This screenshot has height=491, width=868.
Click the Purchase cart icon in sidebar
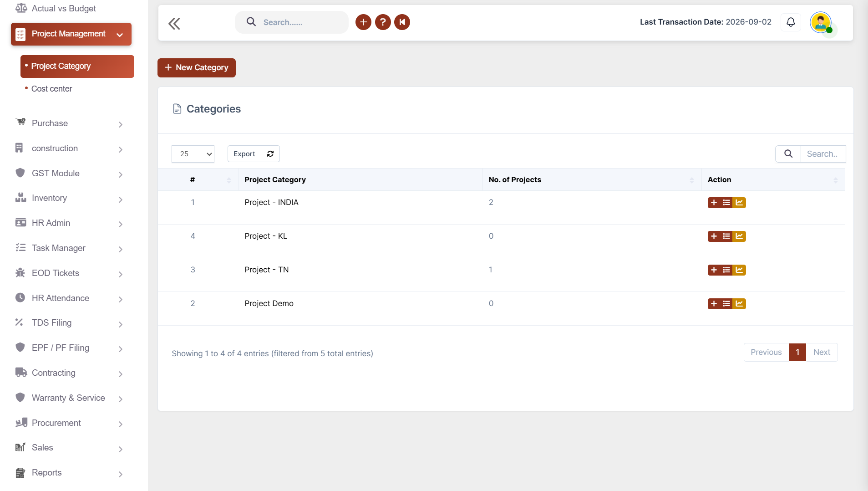(x=20, y=122)
